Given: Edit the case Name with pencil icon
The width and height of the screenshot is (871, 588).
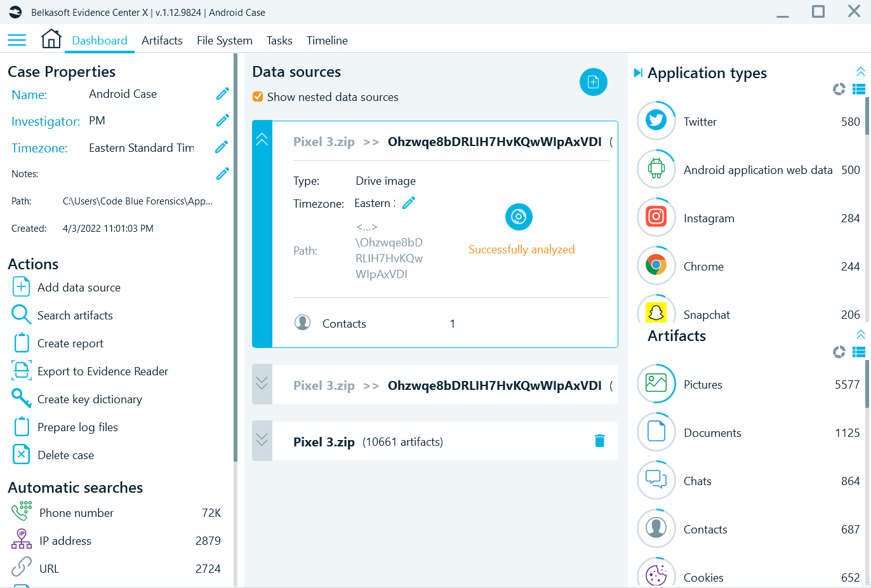Looking at the screenshot, I should tap(222, 94).
